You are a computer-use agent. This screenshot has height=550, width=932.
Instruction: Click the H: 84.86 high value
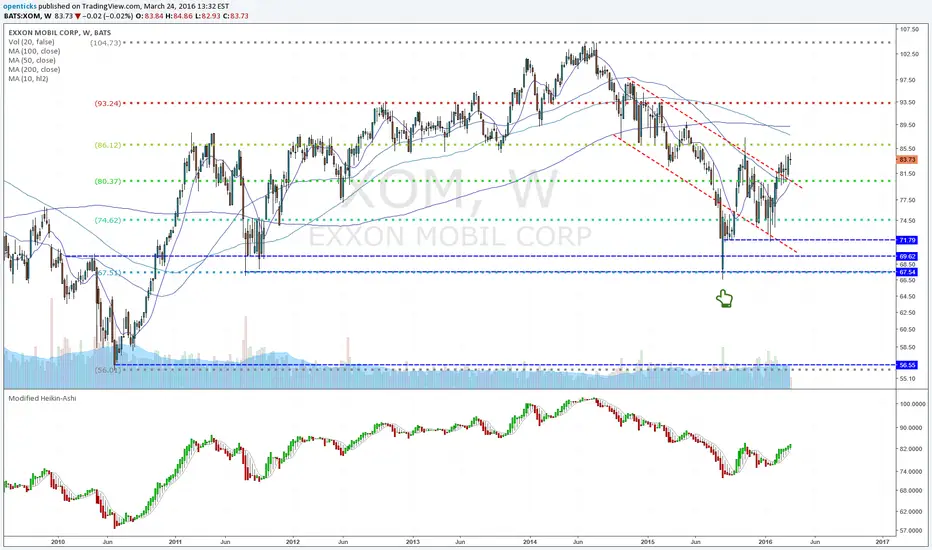tap(179, 16)
